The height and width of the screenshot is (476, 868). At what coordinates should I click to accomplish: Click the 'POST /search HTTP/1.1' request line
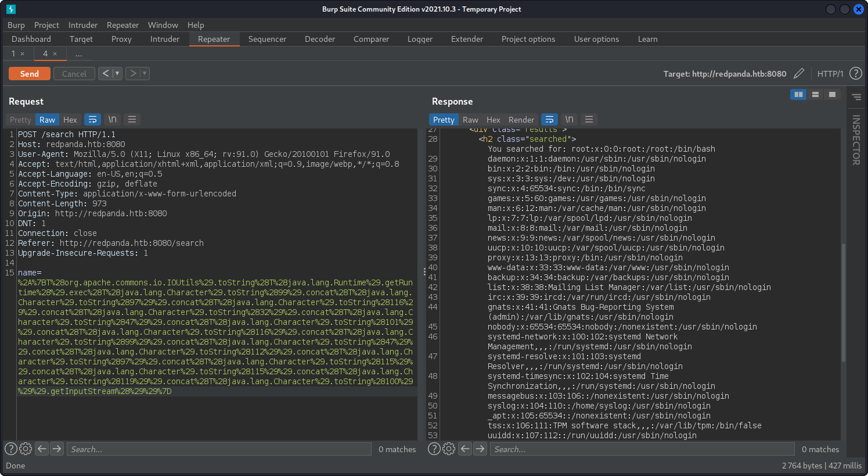pyautogui.click(x=67, y=134)
